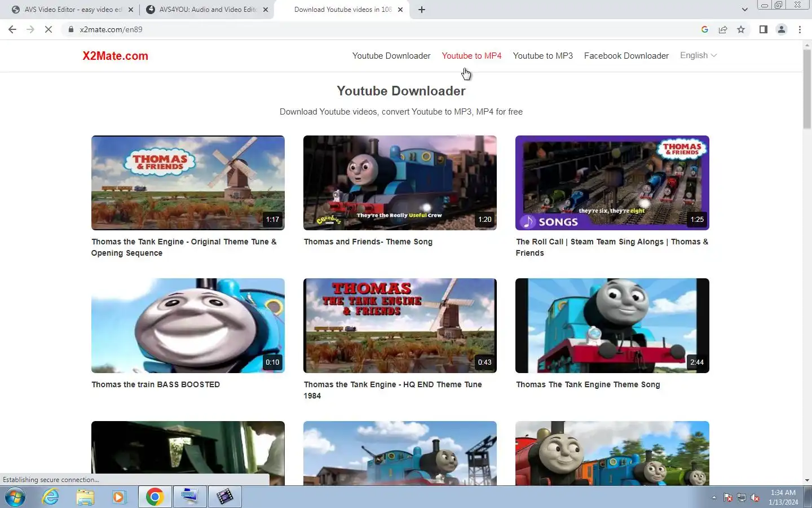812x508 pixels.
Task: Launch Internet Explorer from the taskbar
Action: pos(51,497)
